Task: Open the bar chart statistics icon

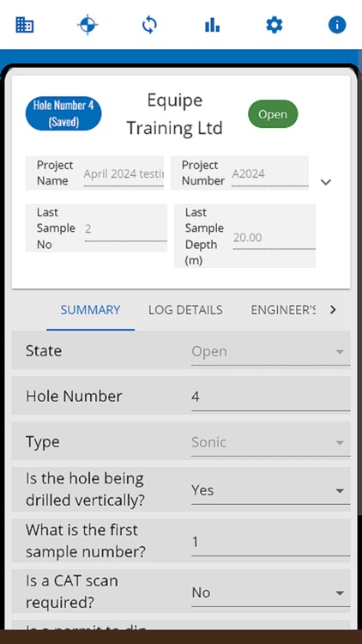Action: point(212,26)
